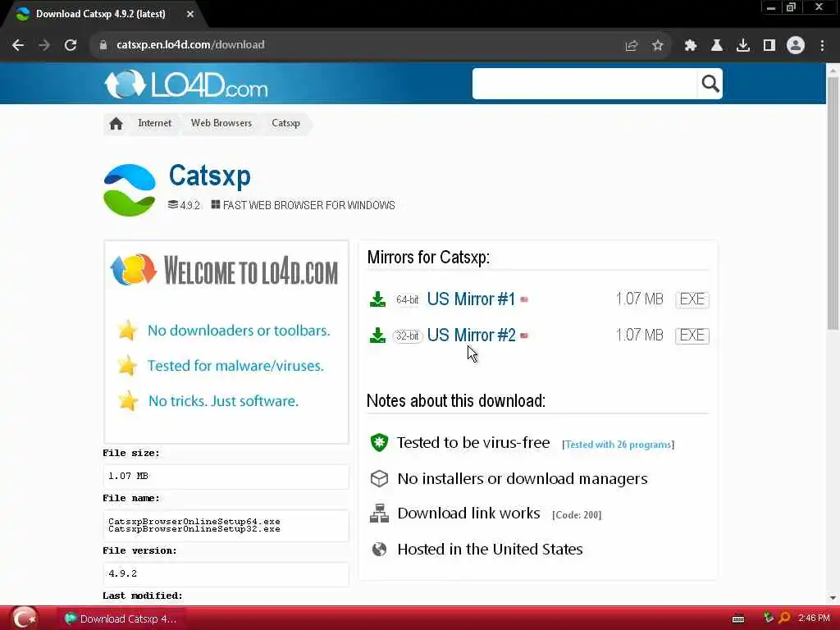Image resolution: width=840 pixels, height=630 pixels.
Task: Click the scrollbar down arrow
Action: pos(833,598)
